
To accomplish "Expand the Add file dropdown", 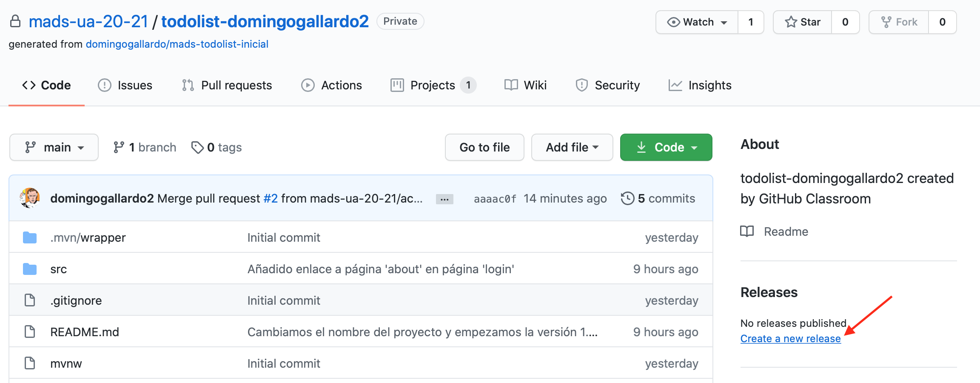I will (572, 147).
